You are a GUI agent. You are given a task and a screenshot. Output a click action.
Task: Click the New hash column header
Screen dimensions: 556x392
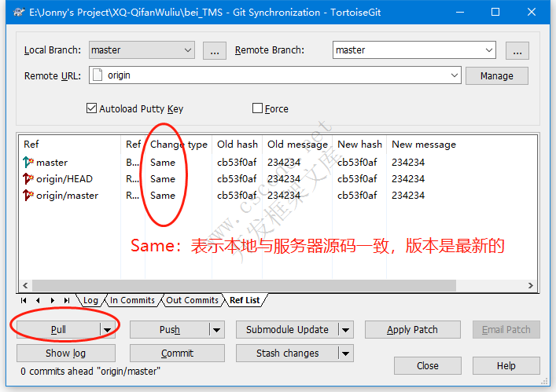click(x=359, y=144)
